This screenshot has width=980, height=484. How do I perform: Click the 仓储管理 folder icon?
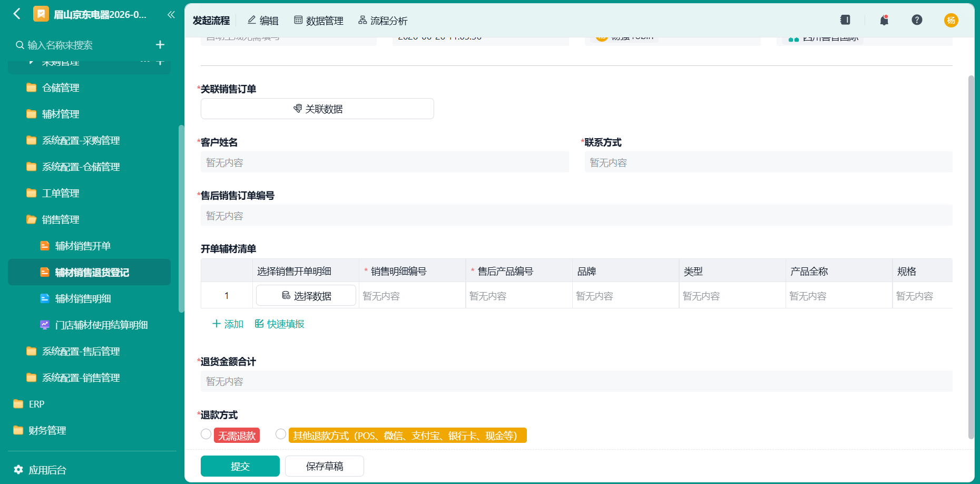32,88
